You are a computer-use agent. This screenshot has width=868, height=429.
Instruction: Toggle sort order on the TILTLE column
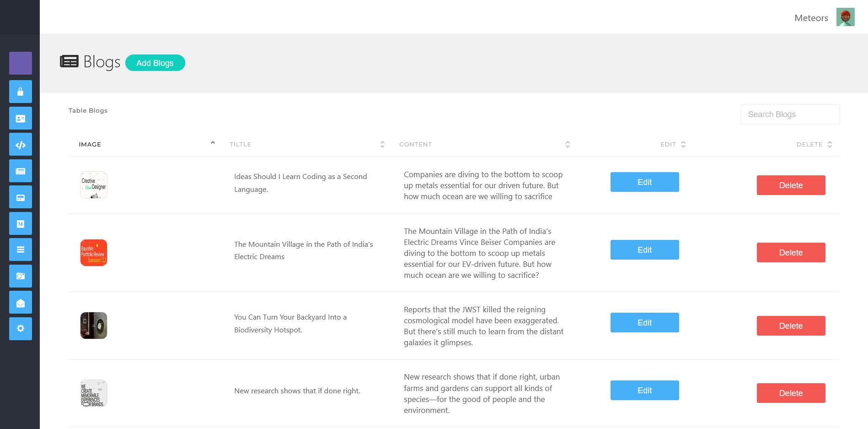382,144
